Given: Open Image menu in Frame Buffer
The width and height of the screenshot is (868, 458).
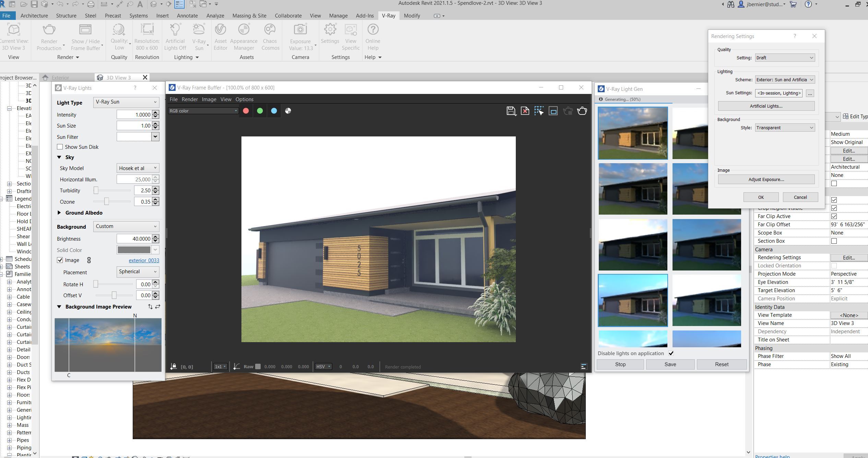Looking at the screenshot, I should 209,99.
